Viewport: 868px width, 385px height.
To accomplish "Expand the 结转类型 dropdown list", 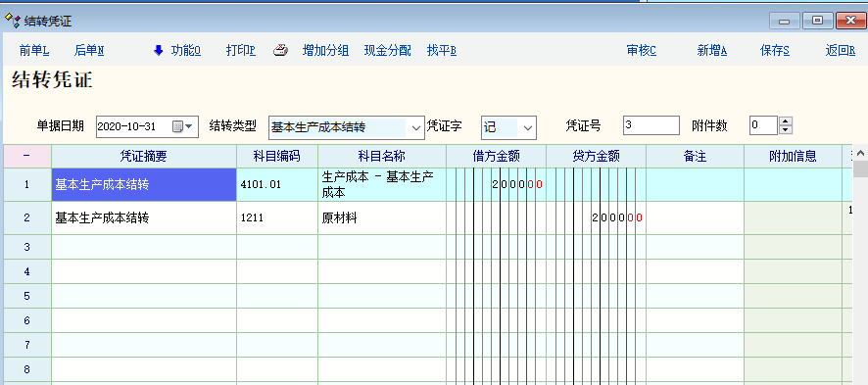I will tap(415, 127).
